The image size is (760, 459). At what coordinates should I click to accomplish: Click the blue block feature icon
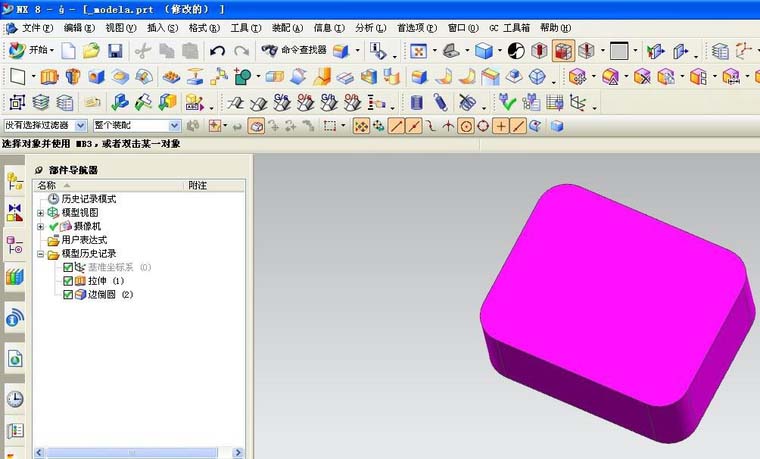click(x=96, y=77)
